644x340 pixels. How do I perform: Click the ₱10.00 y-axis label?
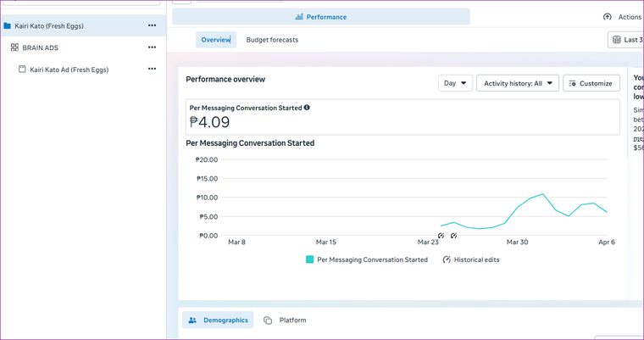coord(207,198)
